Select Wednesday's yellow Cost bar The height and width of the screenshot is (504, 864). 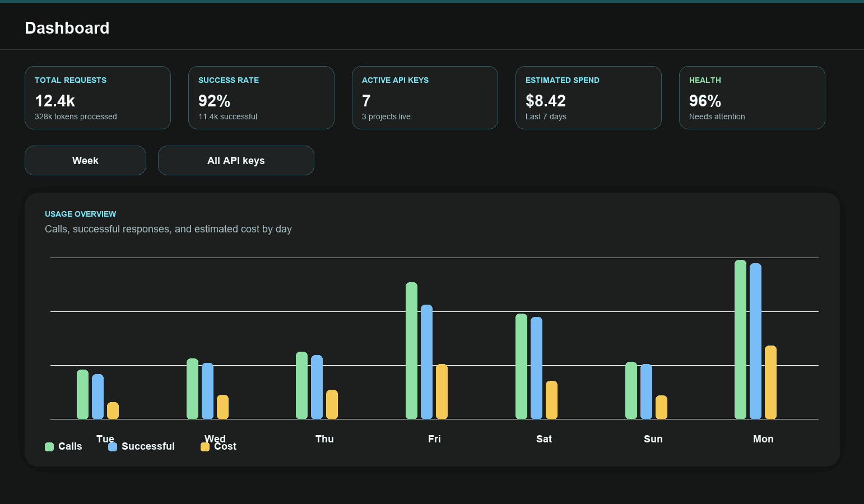click(222, 407)
